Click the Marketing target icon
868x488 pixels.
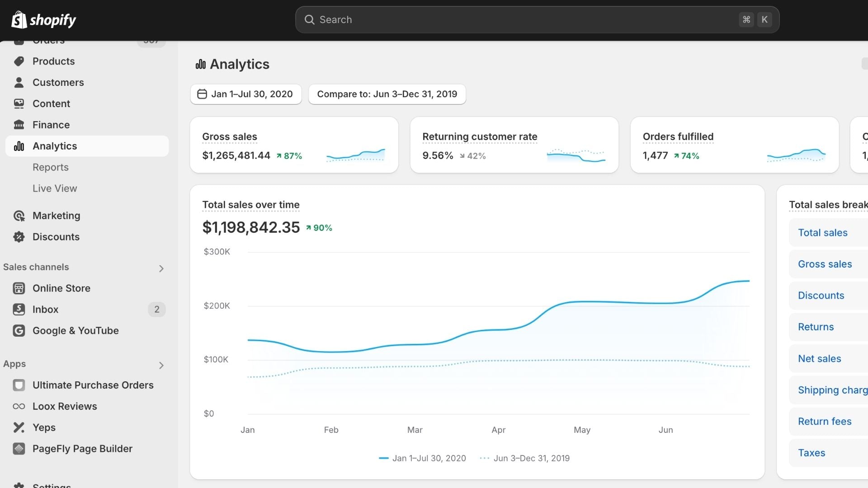click(x=19, y=216)
